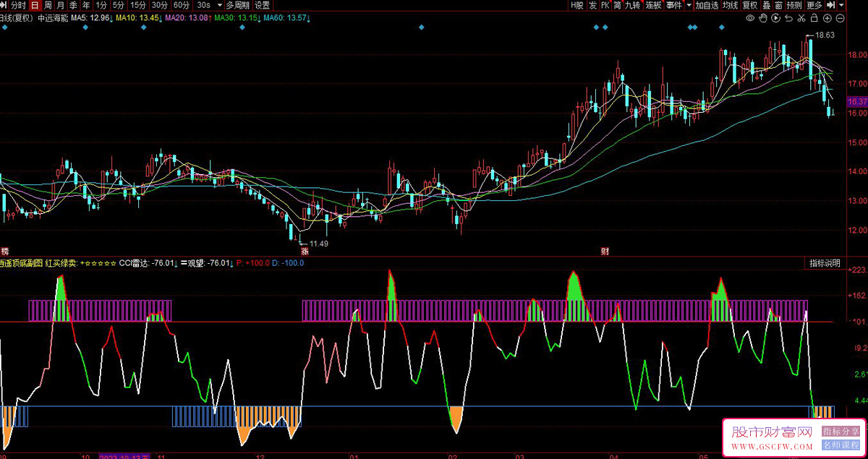Click the 加自选 button

(x=707, y=5)
